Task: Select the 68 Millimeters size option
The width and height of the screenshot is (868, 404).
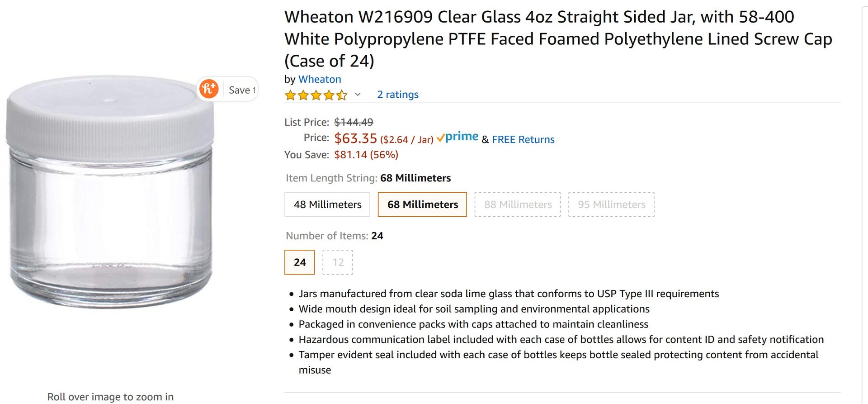Action: [x=422, y=204]
